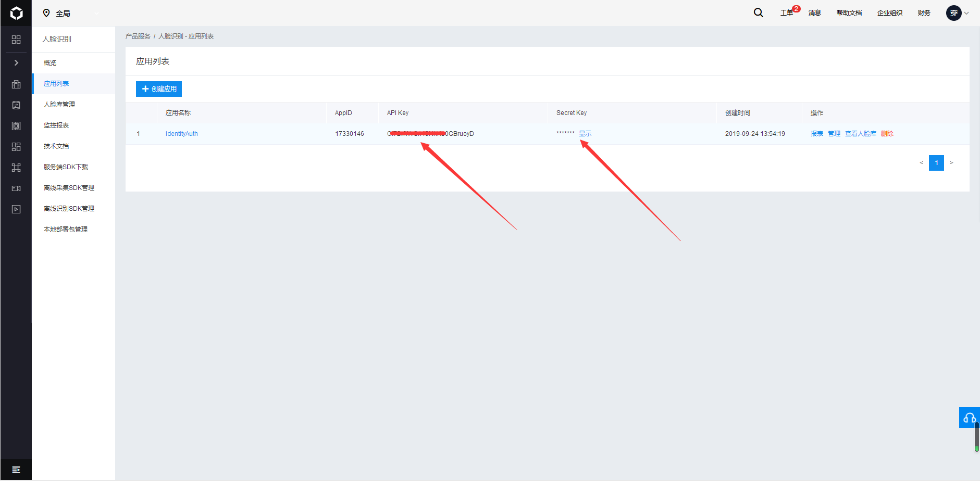Screen dimensions: 980x482
Task: Click the document icon in the left rail
Action: (16, 105)
